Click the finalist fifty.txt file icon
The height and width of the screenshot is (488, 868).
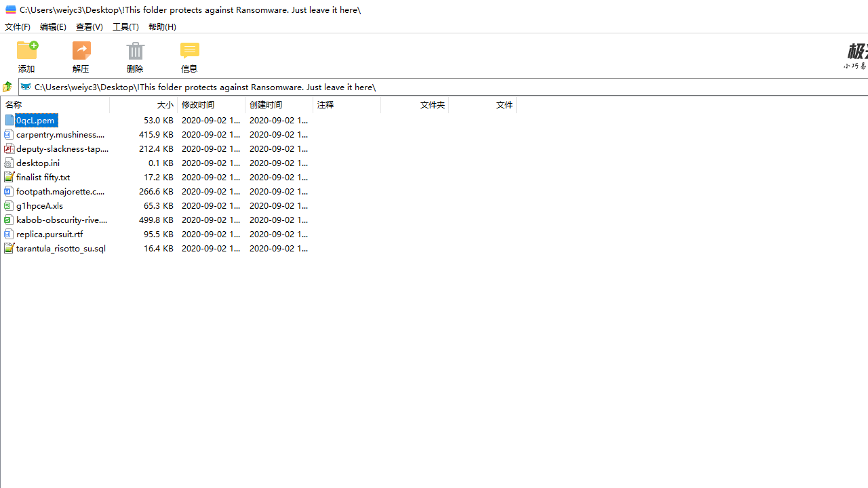coord(9,177)
